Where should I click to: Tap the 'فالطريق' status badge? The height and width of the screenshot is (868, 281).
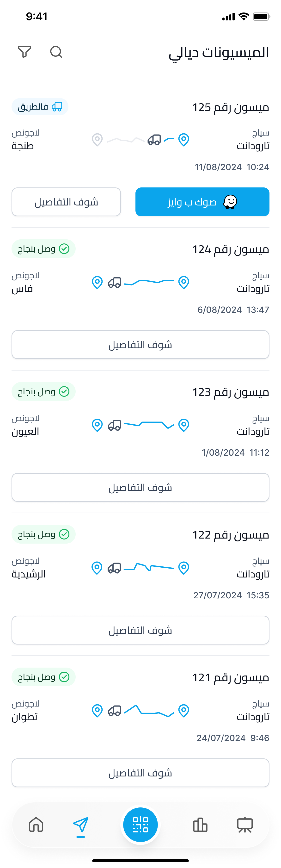coord(40,107)
